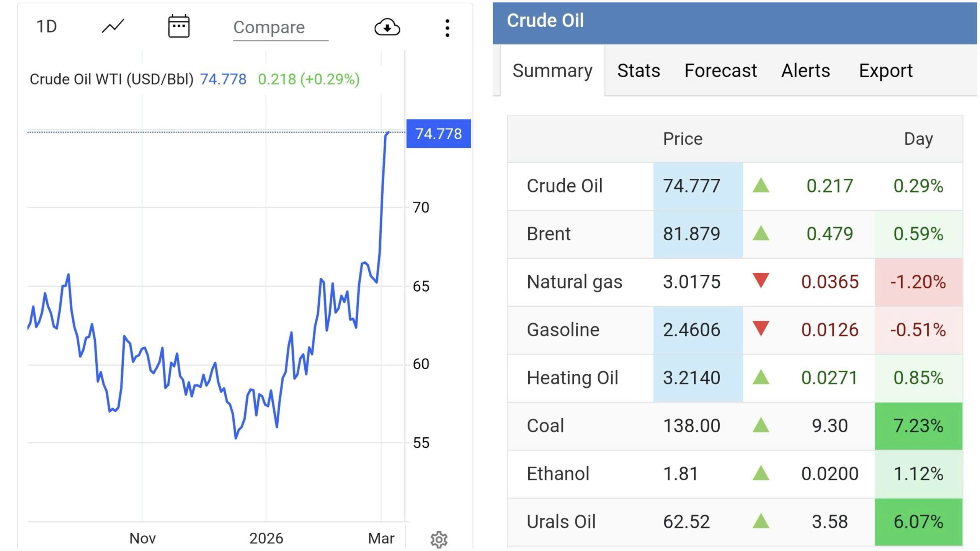980x551 pixels.
Task: Open the calendar date range picker
Action: pyautogui.click(x=179, y=27)
